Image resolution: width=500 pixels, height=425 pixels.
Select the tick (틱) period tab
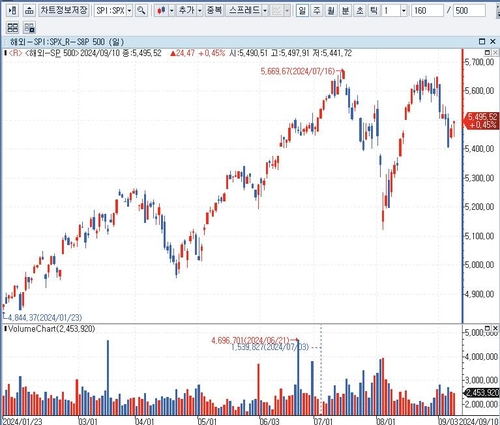(x=374, y=11)
